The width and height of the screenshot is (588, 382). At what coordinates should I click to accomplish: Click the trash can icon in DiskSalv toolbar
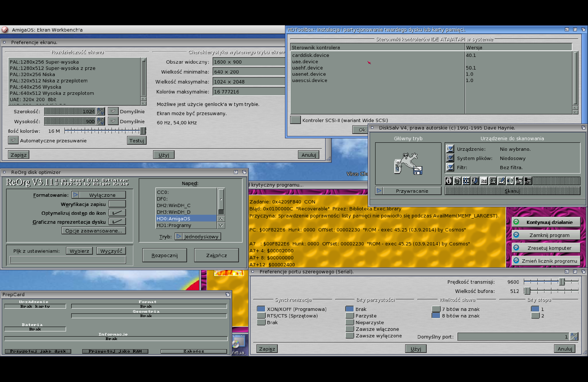coord(457,181)
